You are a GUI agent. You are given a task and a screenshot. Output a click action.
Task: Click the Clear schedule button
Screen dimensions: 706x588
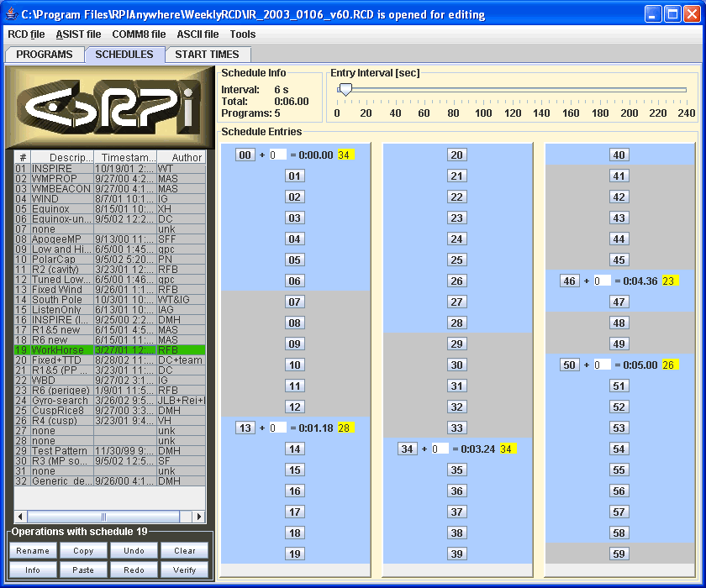185,551
